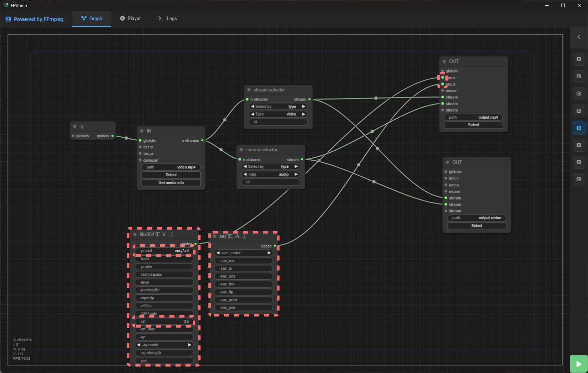Click Get media info in the IN node

click(171, 182)
